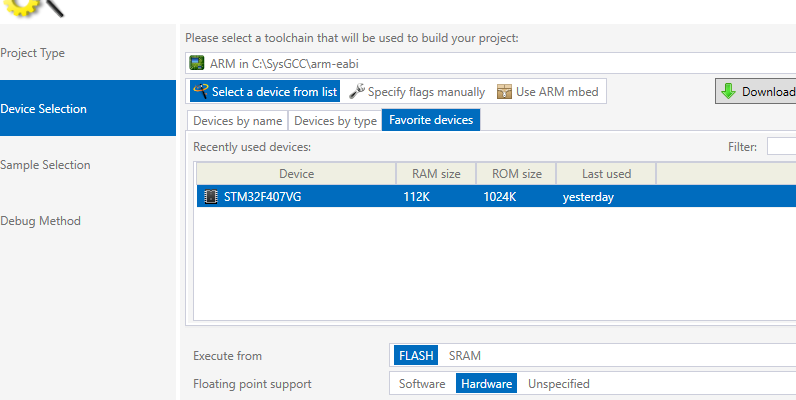Click the ARM mbed package icon
The height and width of the screenshot is (400, 796).
pyautogui.click(x=504, y=91)
